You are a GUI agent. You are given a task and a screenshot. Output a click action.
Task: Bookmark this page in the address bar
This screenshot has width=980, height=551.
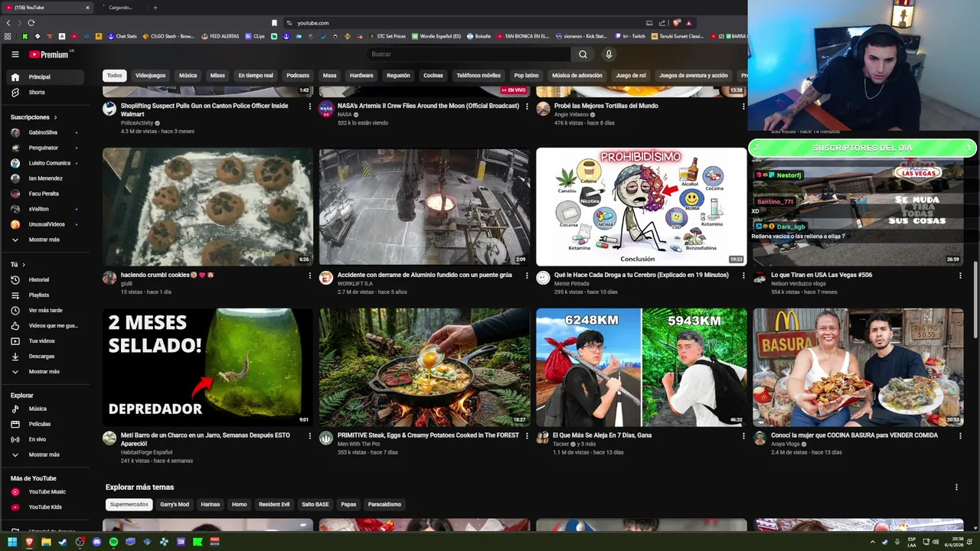point(274,23)
